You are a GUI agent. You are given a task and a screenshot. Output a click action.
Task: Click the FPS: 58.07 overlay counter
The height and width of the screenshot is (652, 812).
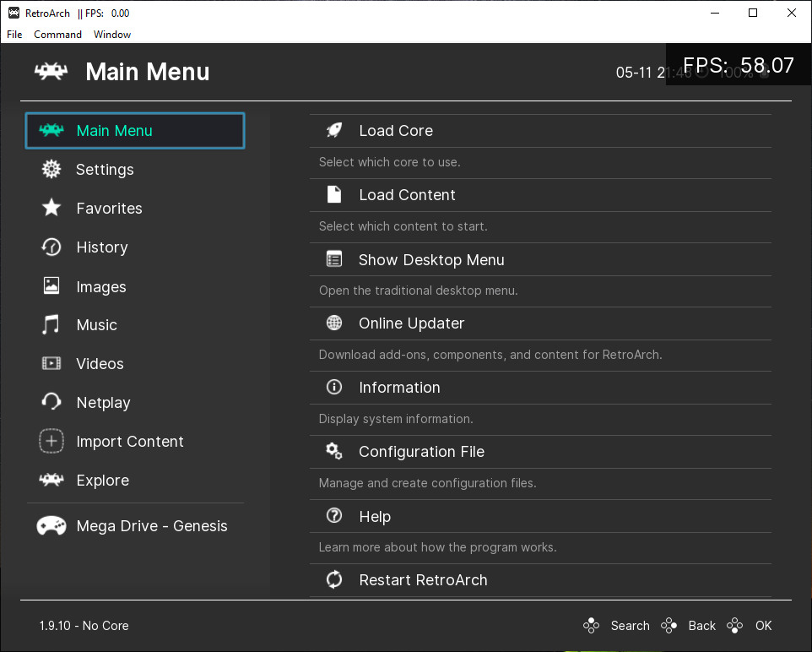click(739, 65)
